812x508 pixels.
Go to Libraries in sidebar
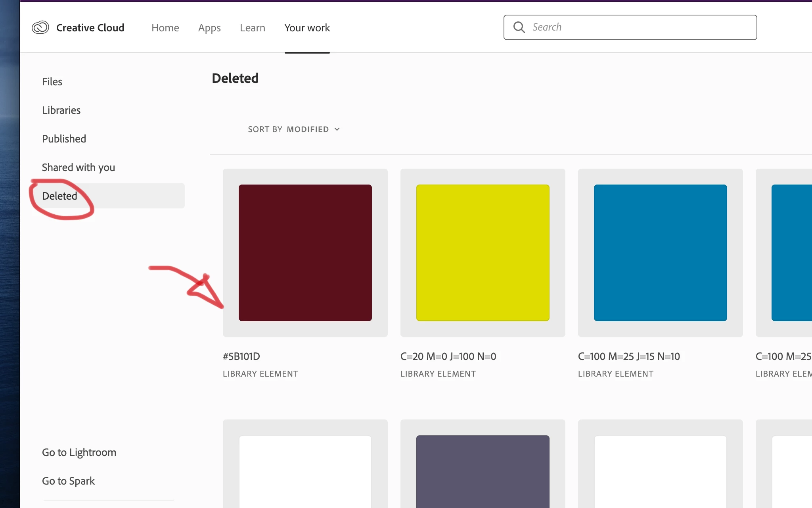coord(61,110)
